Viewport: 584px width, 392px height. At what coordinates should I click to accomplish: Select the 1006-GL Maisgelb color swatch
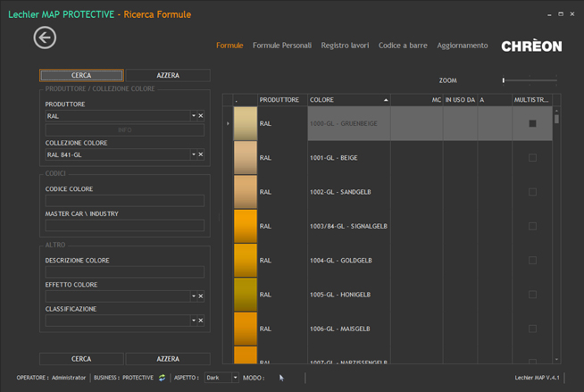[x=245, y=329]
